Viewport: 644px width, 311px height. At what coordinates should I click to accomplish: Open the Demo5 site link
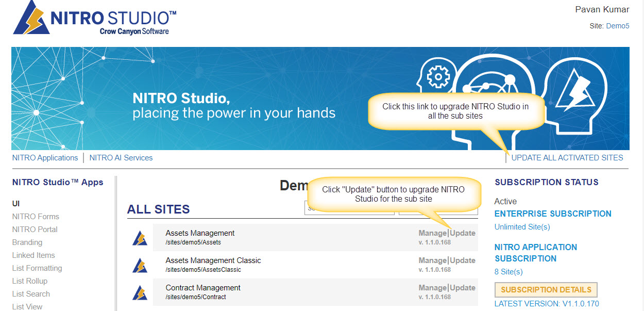tap(618, 26)
